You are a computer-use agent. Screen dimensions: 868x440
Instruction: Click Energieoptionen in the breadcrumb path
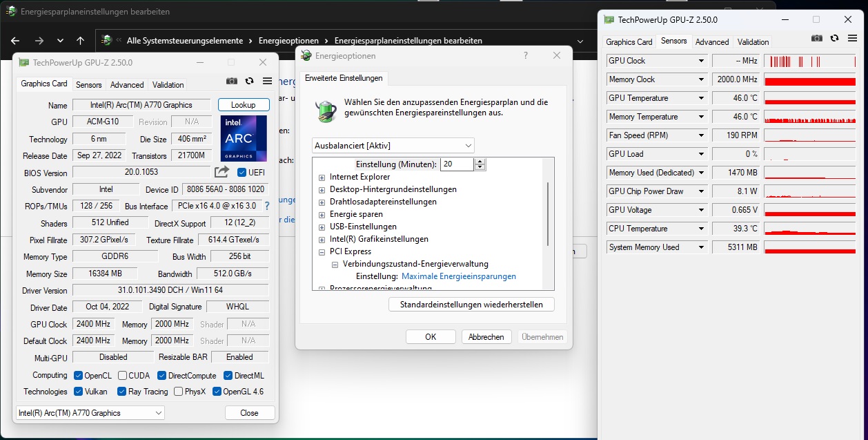click(x=290, y=41)
